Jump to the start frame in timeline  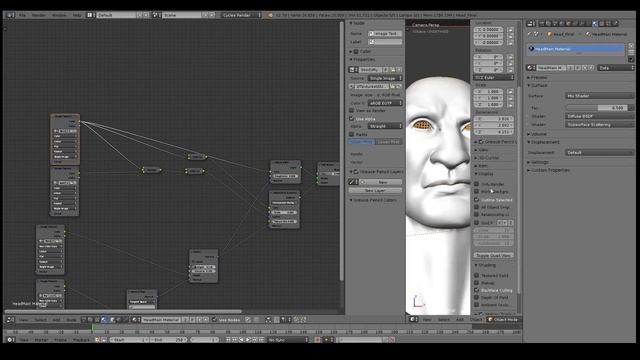[x=229, y=340]
